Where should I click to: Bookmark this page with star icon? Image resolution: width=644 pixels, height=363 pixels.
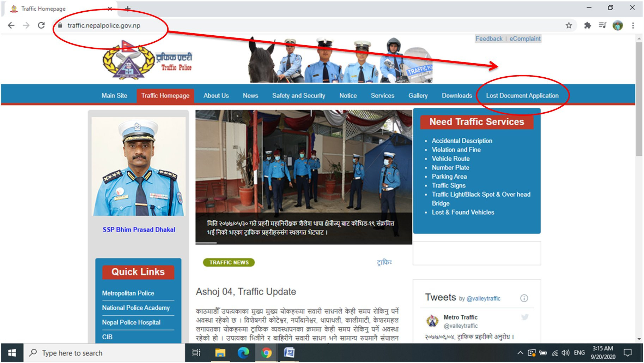click(x=569, y=25)
